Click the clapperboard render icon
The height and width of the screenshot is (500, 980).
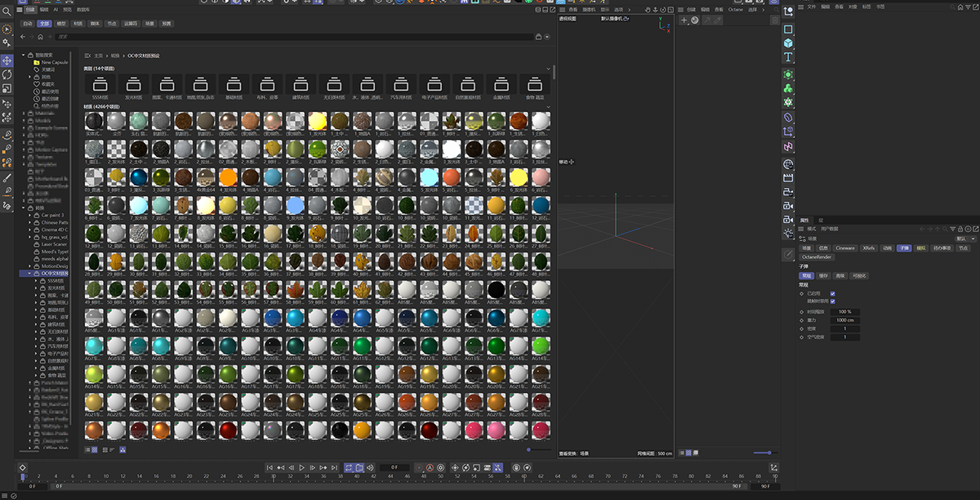[788, 177]
